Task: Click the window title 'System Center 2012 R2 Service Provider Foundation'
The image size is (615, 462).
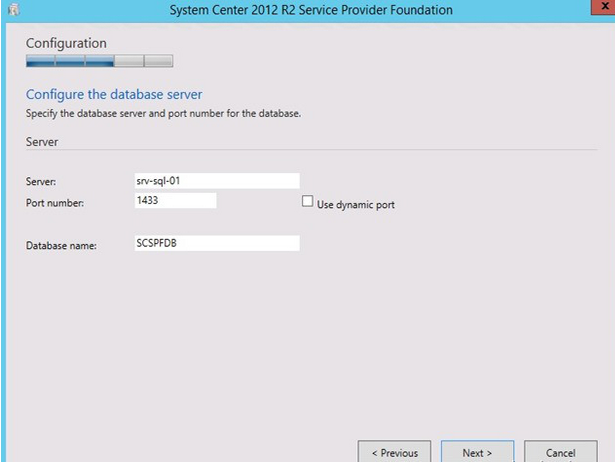Action: (x=311, y=10)
